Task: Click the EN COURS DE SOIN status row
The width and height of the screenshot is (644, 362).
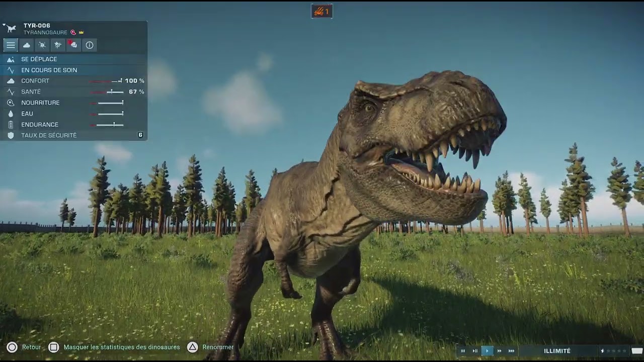Action: [73, 70]
